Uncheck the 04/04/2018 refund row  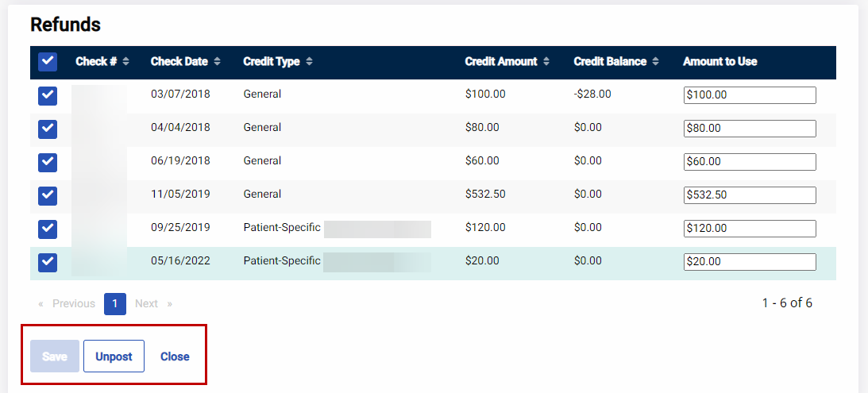[x=48, y=129]
